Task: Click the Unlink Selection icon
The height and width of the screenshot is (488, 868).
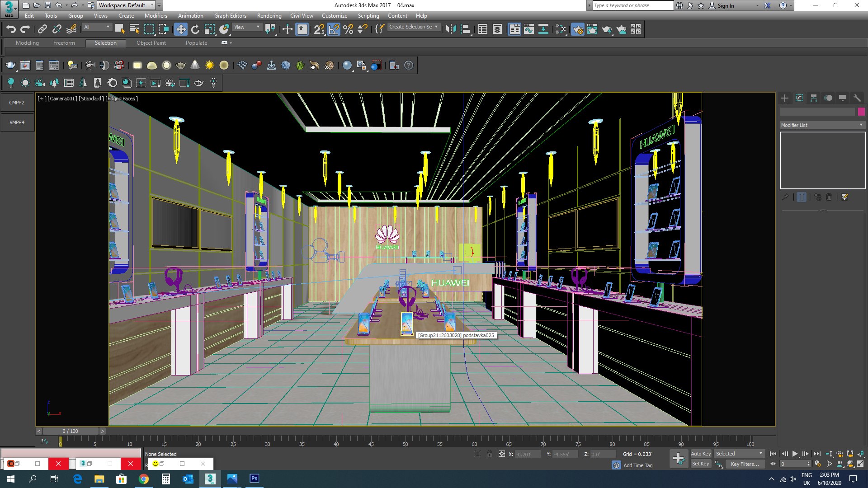Action: click(57, 29)
